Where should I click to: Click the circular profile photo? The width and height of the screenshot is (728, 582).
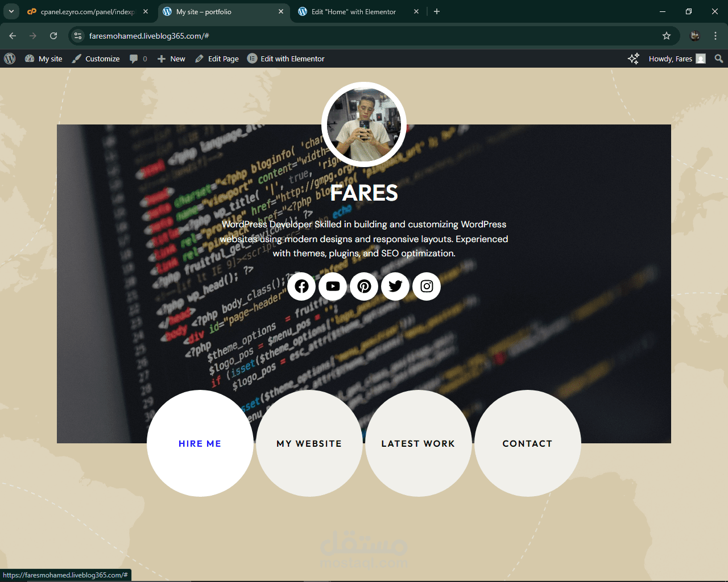(364, 124)
